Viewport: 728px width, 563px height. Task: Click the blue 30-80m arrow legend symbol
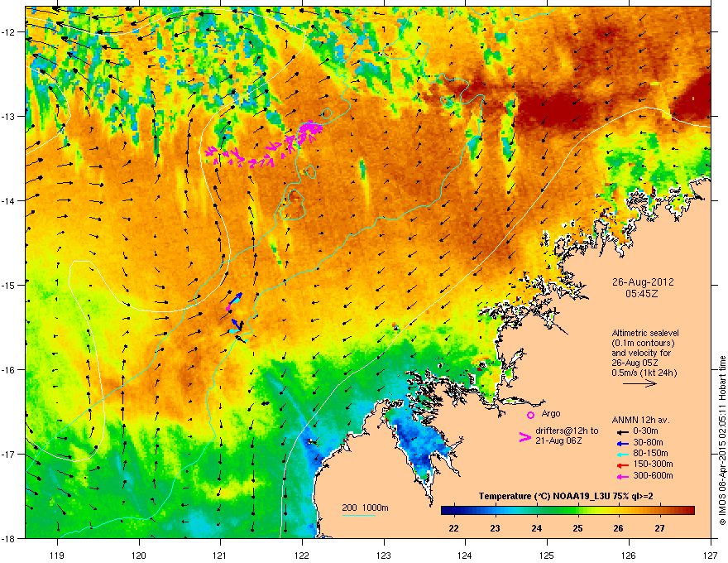pos(622,443)
